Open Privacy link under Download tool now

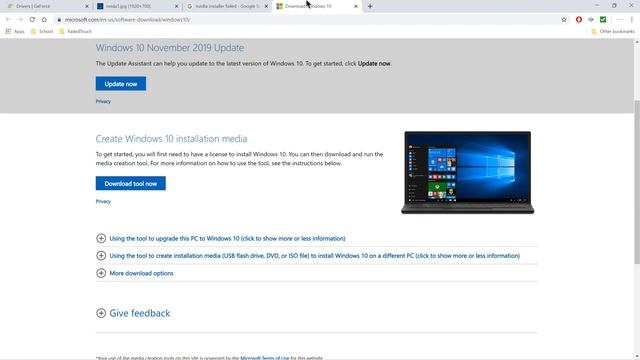click(x=103, y=201)
